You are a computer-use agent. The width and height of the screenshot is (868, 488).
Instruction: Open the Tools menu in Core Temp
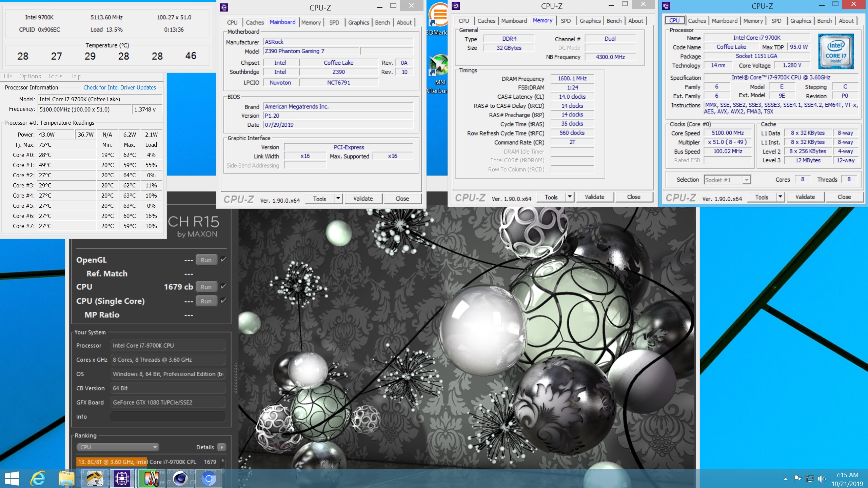[55, 76]
